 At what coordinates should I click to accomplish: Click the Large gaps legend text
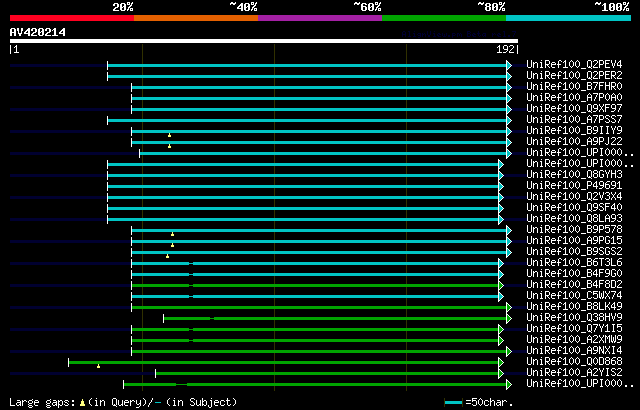point(123,403)
